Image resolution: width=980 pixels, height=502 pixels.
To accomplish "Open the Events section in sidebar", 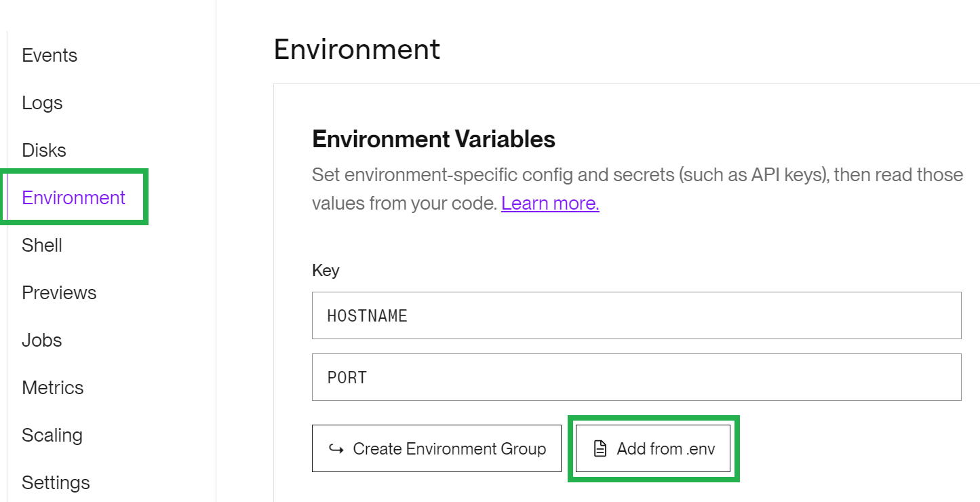I will tap(50, 55).
